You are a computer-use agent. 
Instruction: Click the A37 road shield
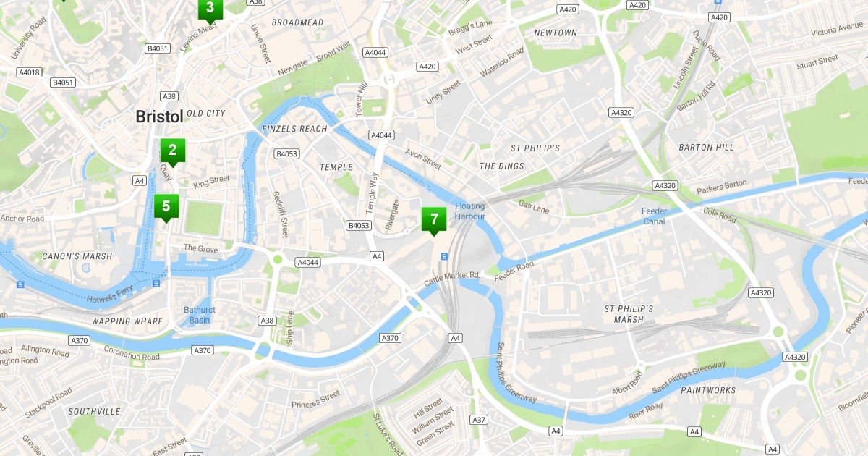(x=478, y=420)
